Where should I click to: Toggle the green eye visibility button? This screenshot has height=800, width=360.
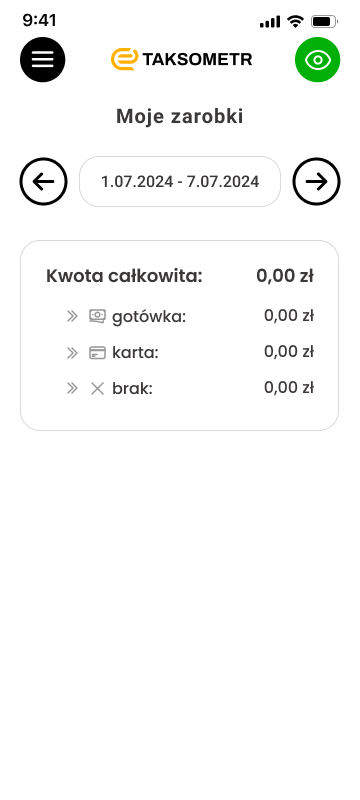point(317,60)
